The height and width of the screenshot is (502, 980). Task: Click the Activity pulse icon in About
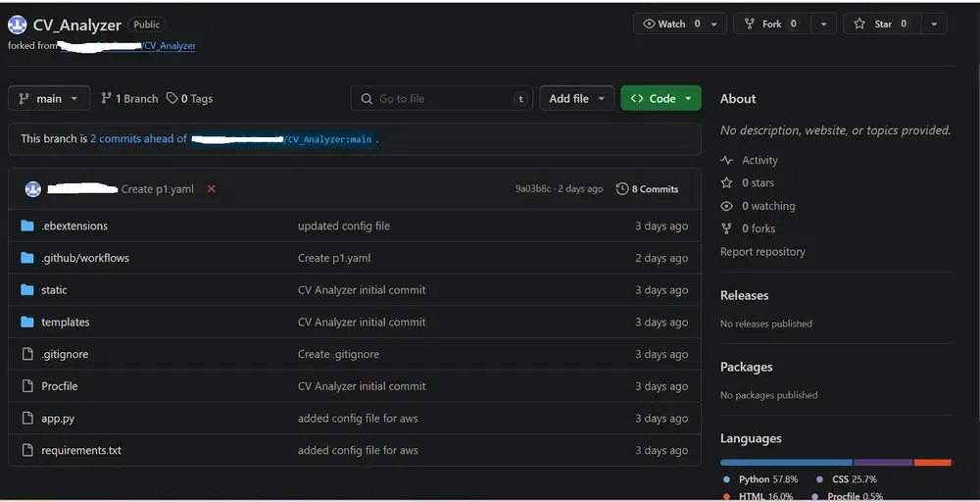(x=726, y=160)
